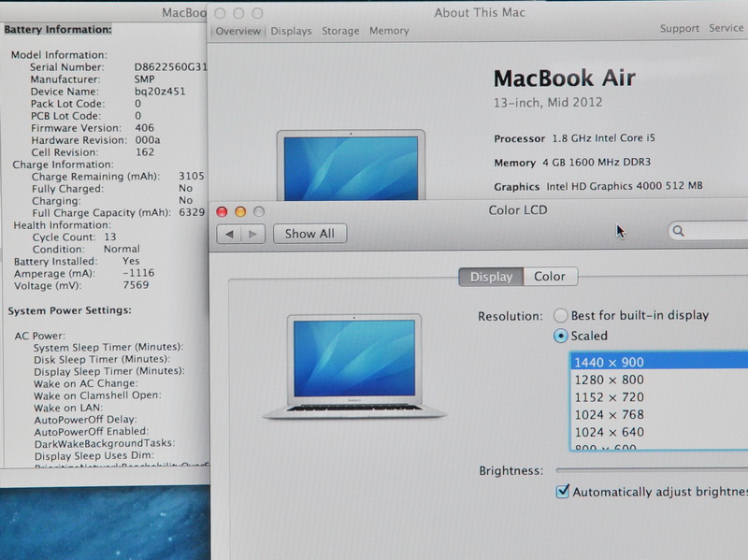Click the Device Name value bq20z451
Screen dimensions: 748x560
click(x=160, y=91)
